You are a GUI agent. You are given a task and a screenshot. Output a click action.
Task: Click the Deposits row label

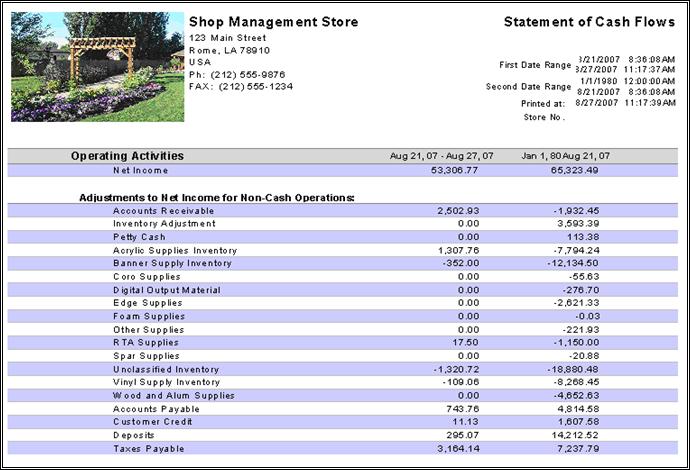[x=133, y=435]
